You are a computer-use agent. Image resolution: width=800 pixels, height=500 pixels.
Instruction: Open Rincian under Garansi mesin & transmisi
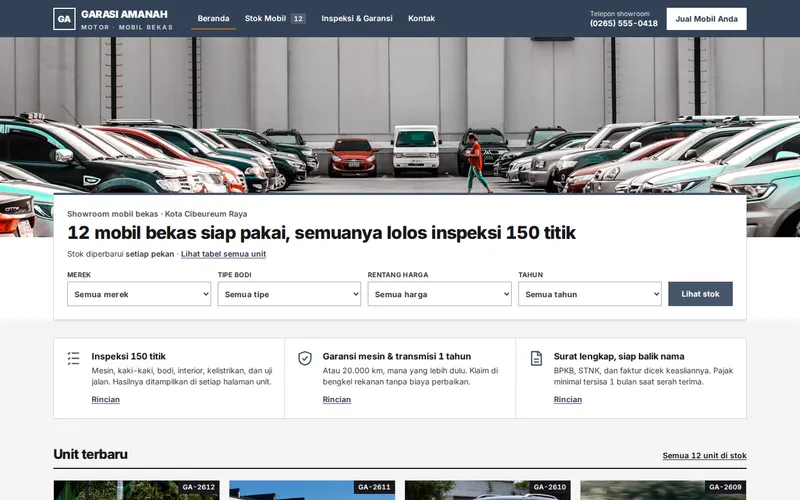(337, 399)
